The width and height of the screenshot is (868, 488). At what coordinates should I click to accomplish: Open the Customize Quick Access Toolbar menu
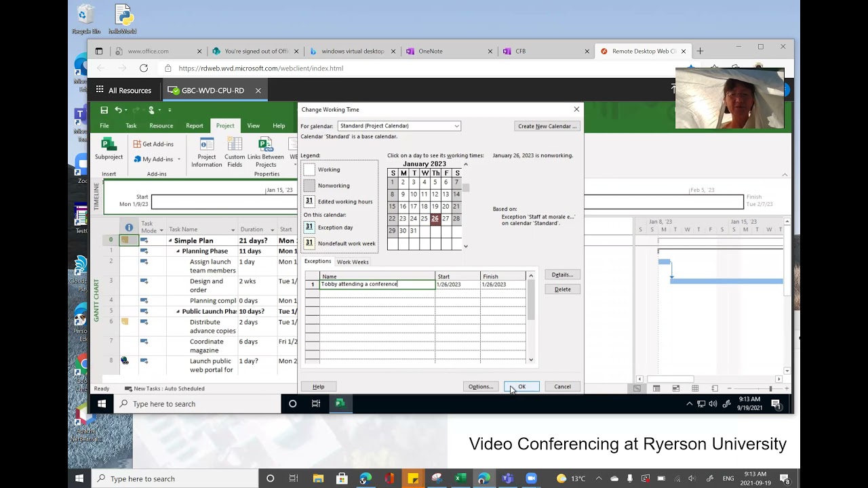point(170,110)
